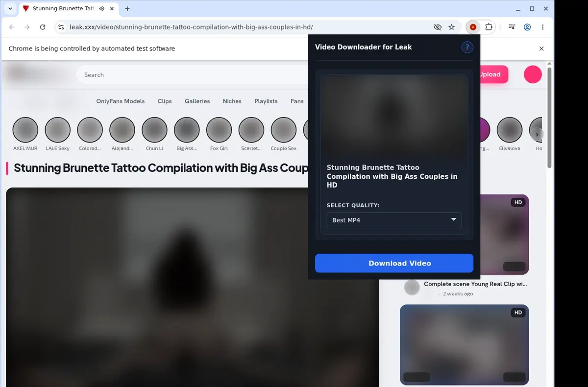The height and width of the screenshot is (387, 588).
Task: Click the page vertical scrollbar
Action: tap(550, 118)
